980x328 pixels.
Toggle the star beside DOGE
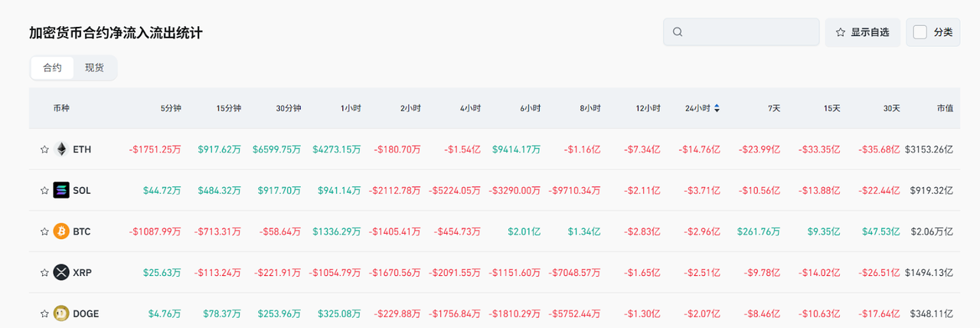pyautogui.click(x=44, y=313)
